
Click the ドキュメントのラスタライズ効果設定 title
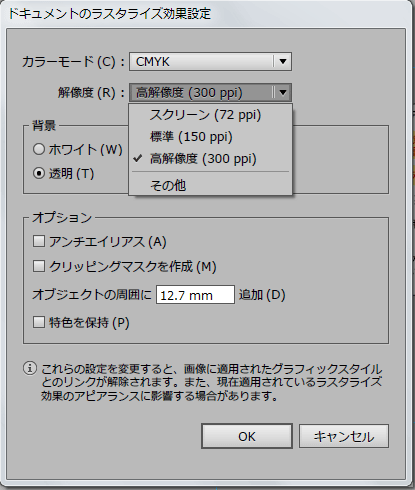[x=109, y=14]
